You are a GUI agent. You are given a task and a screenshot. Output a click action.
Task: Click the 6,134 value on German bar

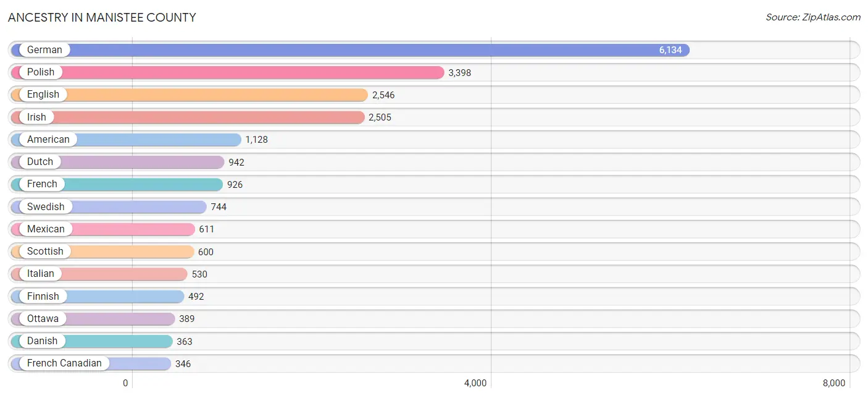(670, 50)
